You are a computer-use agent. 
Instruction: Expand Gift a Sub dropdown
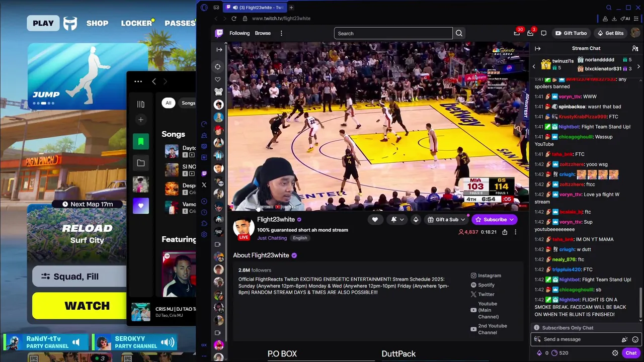[x=462, y=220]
